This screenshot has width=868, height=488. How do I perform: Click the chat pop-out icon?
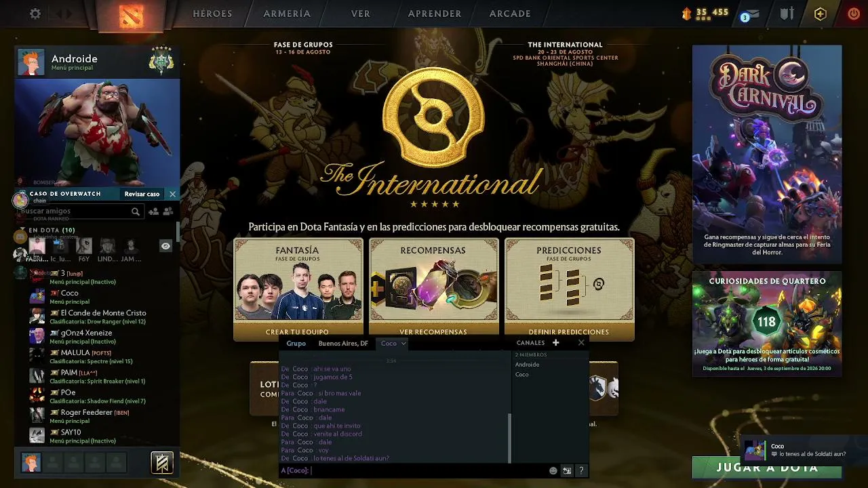pyautogui.click(x=567, y=470)
